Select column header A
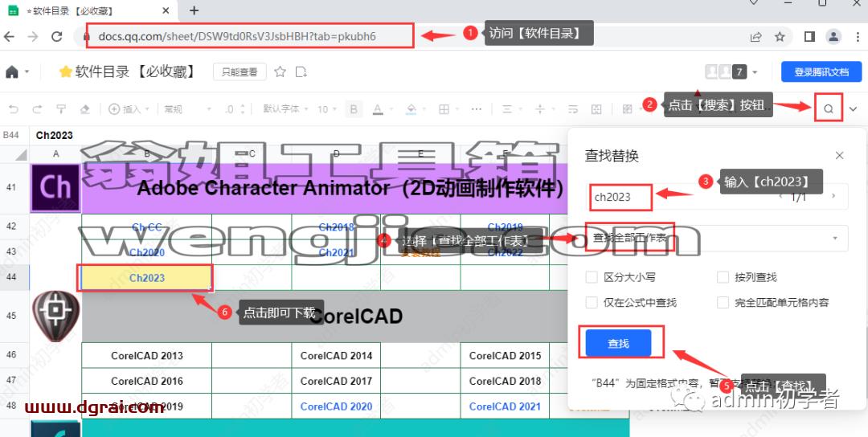The height and width of the screenshot is (437, 868). click(x=55, y=153)
